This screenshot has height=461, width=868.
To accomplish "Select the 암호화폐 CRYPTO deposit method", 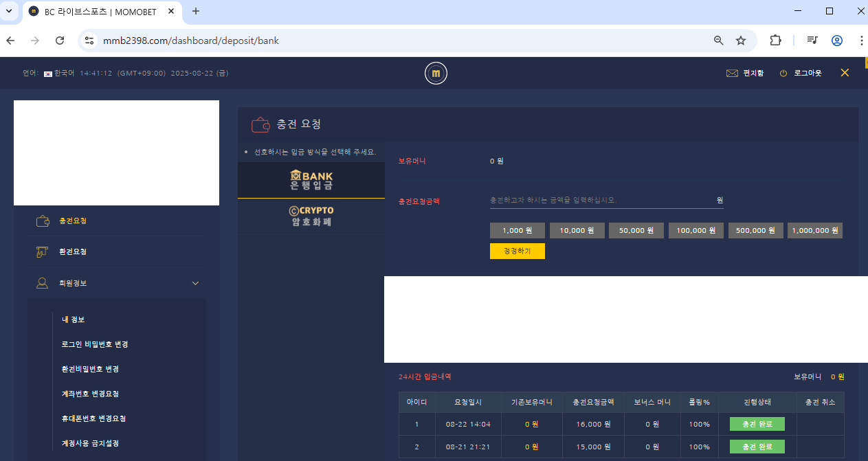I will point(311,216).
